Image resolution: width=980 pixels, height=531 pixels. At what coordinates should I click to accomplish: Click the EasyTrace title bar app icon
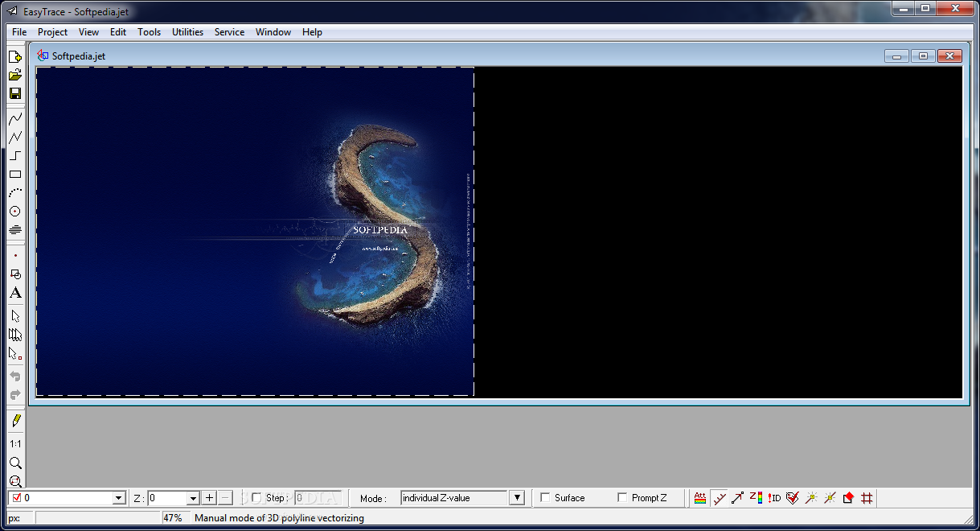(12, 11)
